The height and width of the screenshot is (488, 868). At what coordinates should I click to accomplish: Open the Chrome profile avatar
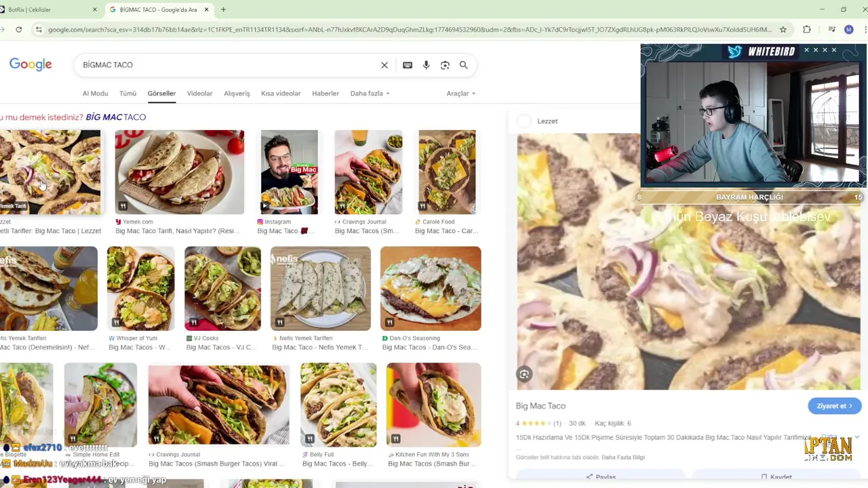click(849, 29)
